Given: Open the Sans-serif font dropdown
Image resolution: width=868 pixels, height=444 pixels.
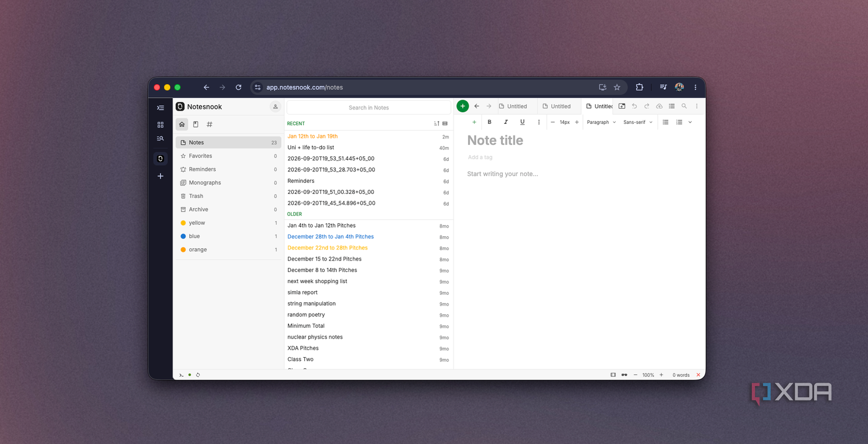Looking at the screenshot, I should (x=638, y=122).
